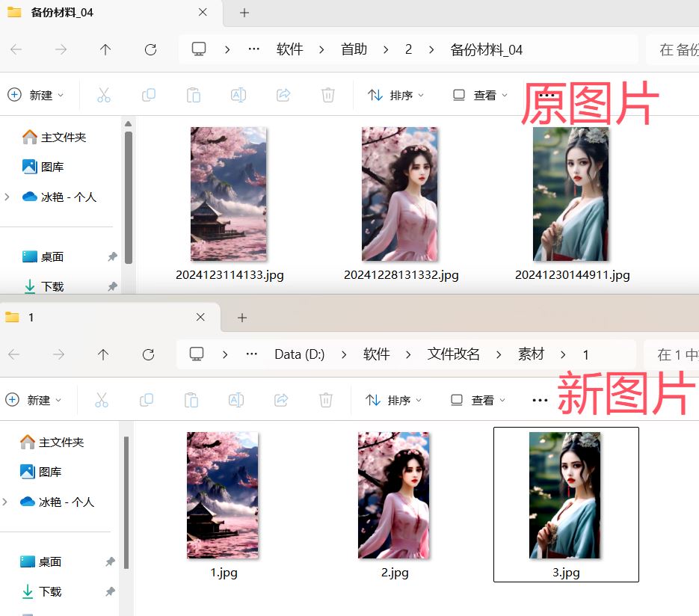This screenshot has width=699, height=616.
Task: Open 新建 dropdown in bottom window
Action: click(34, 400)
